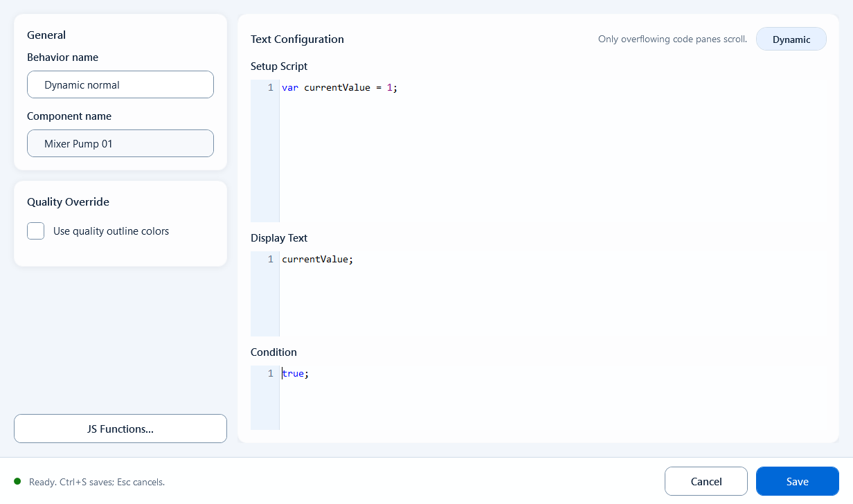The image size is (853, 504).
Task: Toggle the Dynamic mode button
Action: pos(791,39)
